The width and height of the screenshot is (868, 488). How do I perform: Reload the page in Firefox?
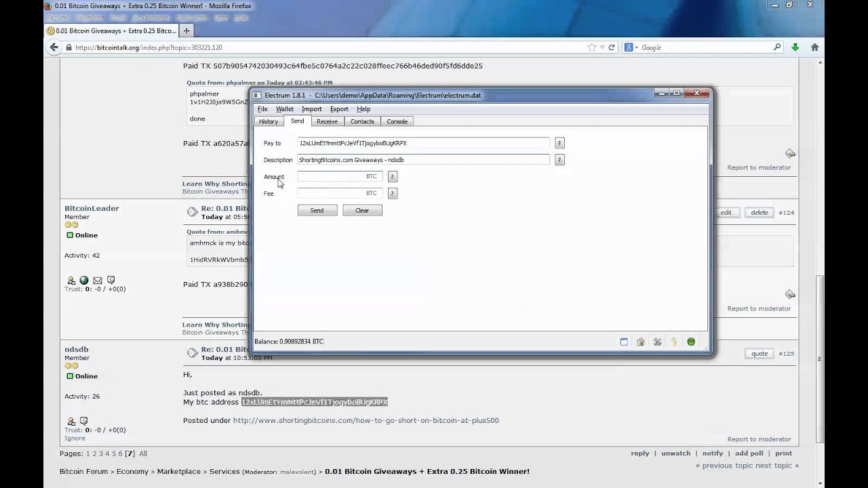coord(612,47)
